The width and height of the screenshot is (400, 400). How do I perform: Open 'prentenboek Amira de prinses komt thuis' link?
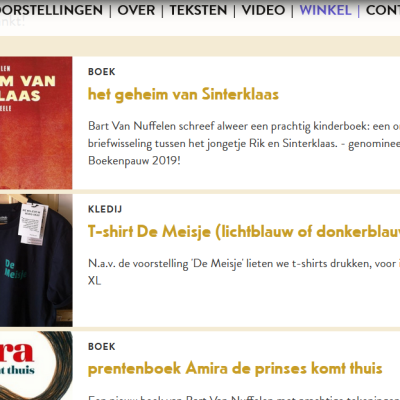pos(235,369)
